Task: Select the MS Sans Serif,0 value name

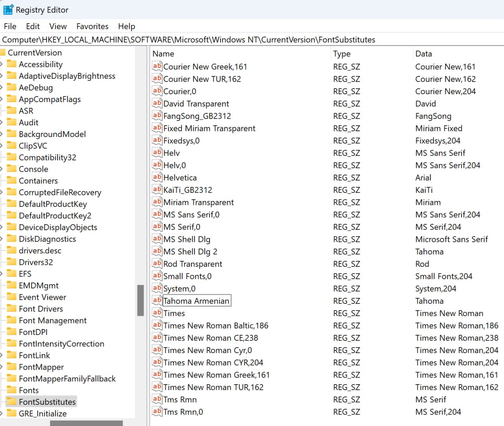Action: point(191,214)
